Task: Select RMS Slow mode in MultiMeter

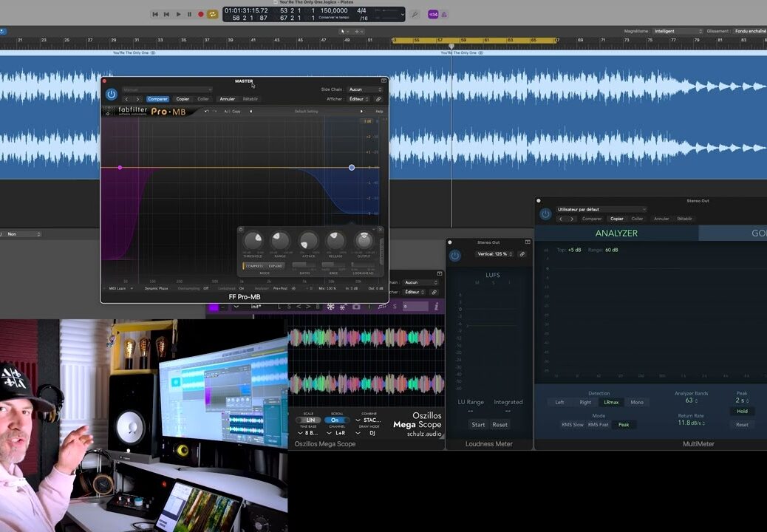Action: click(573, 424)
